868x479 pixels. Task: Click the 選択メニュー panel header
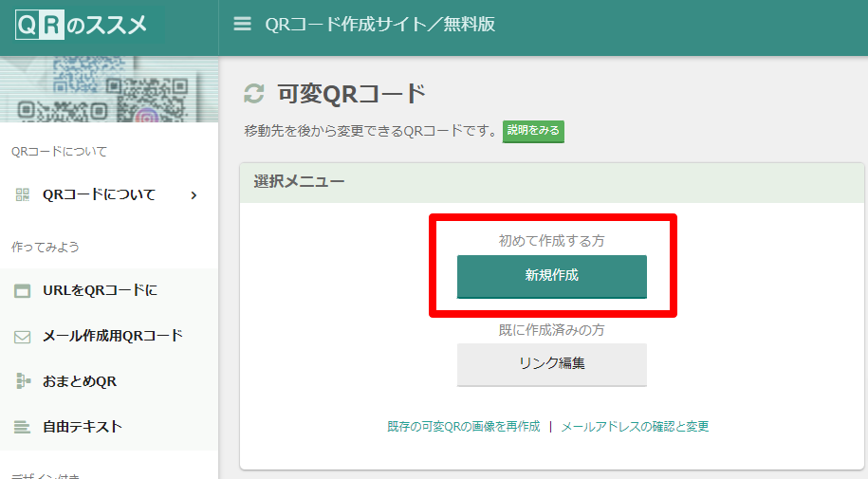click(x=552, y=181)
